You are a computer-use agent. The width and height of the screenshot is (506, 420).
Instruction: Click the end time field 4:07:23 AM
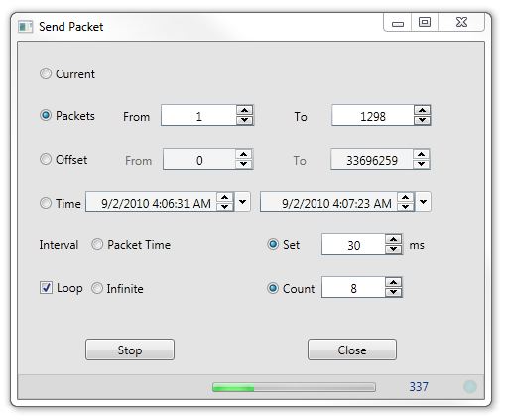(x=329, y=202)
